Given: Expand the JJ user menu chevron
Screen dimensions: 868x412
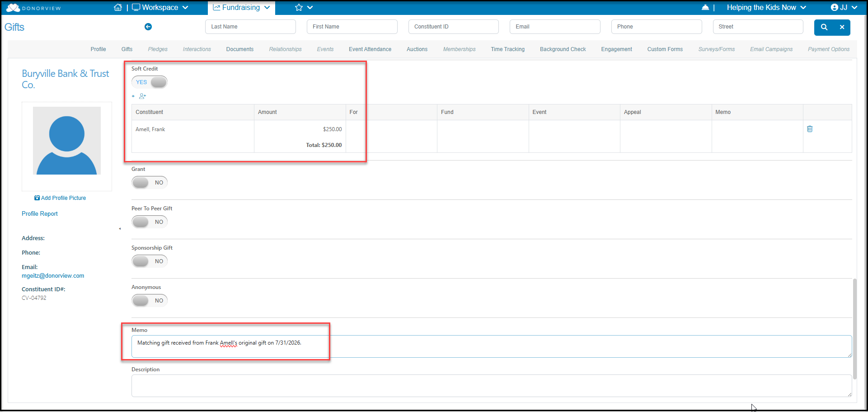Looking at the screenshot, I should coord(854,8).
